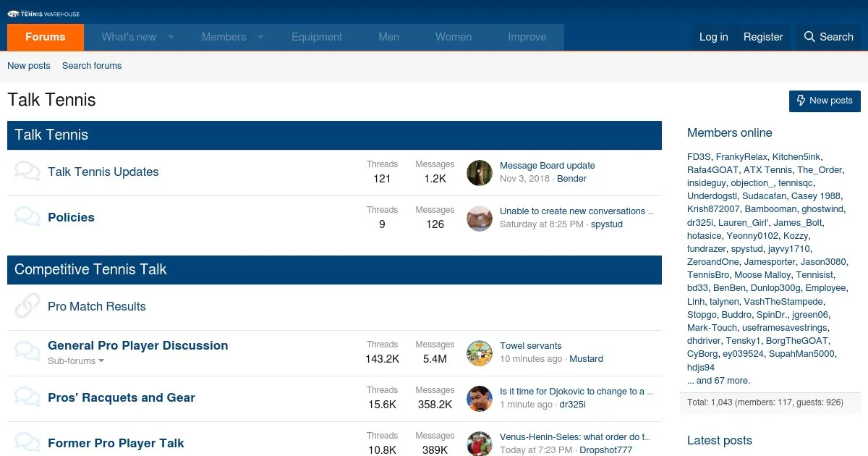Expand Sub-forums under General Pro Player Discussion
The image size is (868, 456).
(76, 360)
